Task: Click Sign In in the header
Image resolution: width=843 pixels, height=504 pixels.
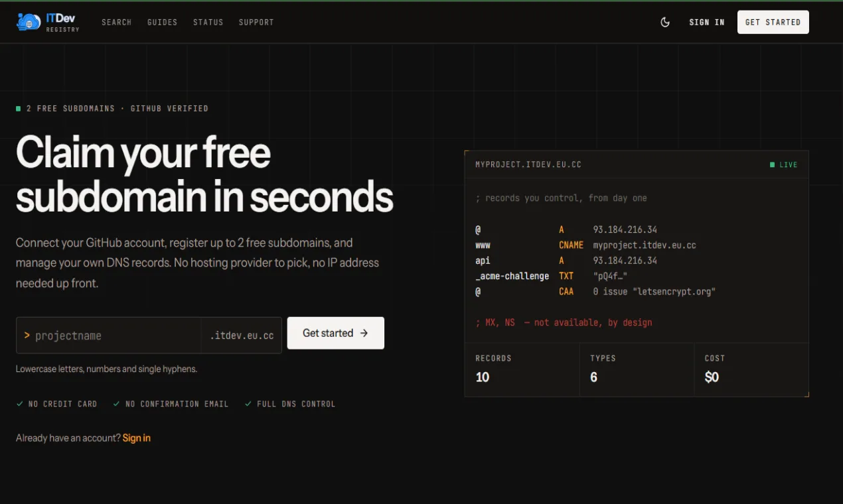Action: coord(707,22)
